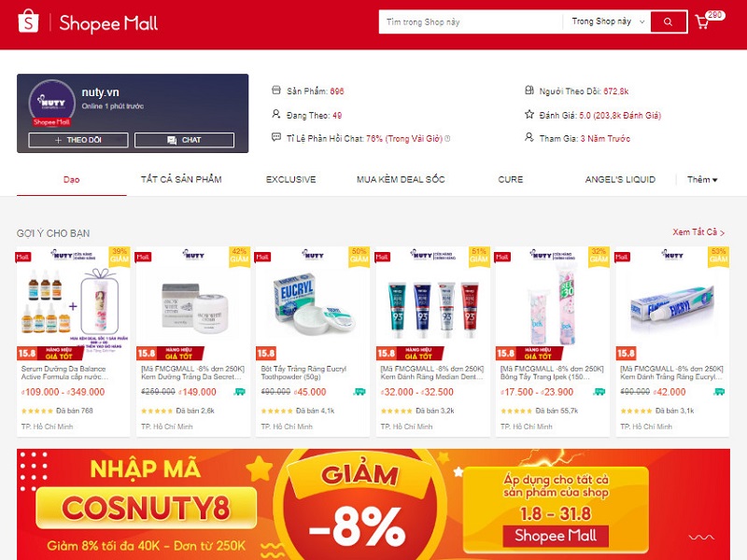Viewport: 747px width, 560px height.
Task: Click the nuty.vn shop avatar
Action: tap(51, 103)
